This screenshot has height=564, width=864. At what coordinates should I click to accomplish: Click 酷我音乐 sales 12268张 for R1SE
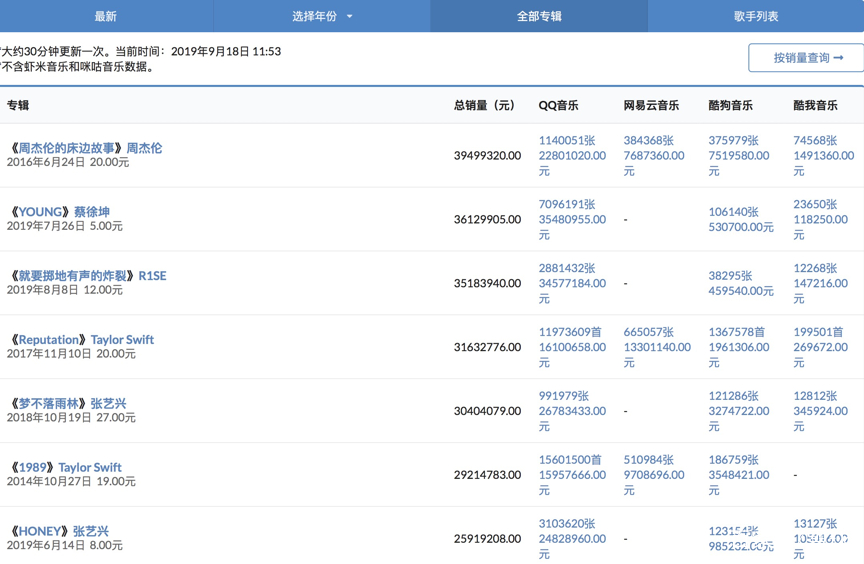(815, 268)
